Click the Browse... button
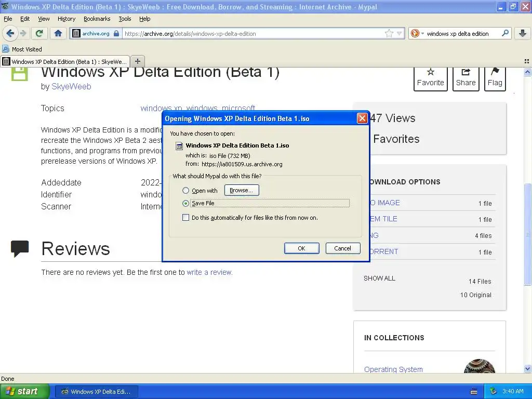Screen dimensions: 532x399 [x=241, y=190]
